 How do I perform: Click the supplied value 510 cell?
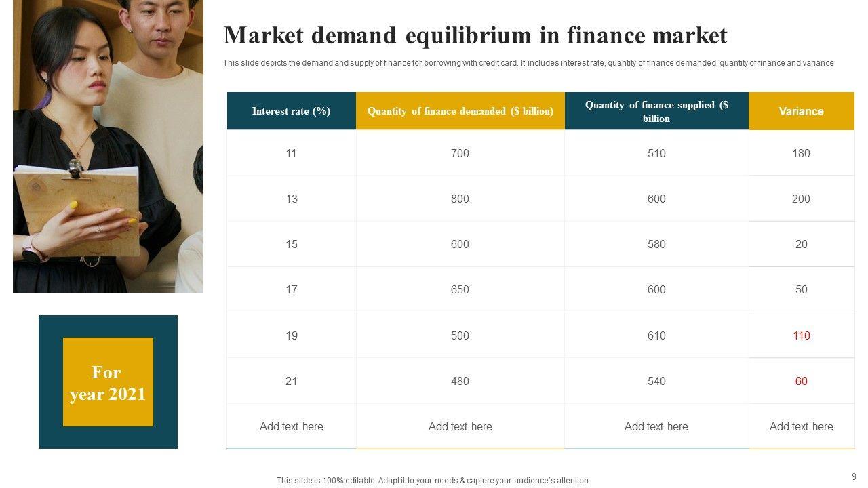656,153
